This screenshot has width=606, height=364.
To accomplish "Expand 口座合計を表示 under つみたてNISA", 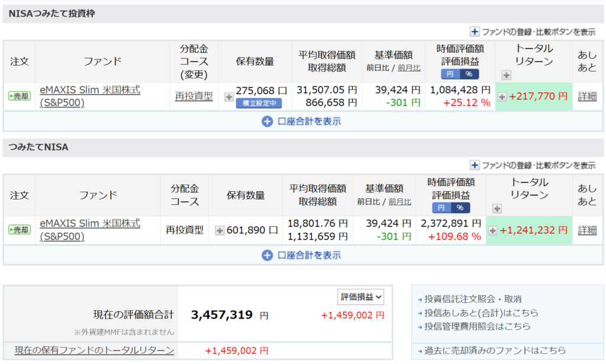I will tap(301, 255).
